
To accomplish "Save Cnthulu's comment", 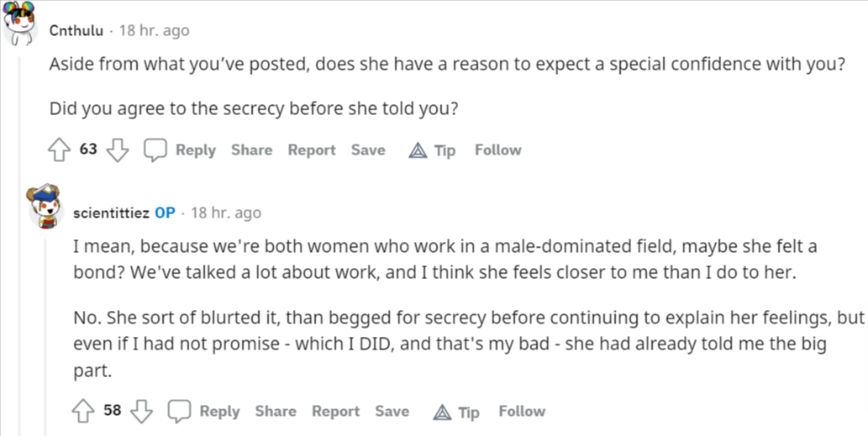I will point(368,150).
